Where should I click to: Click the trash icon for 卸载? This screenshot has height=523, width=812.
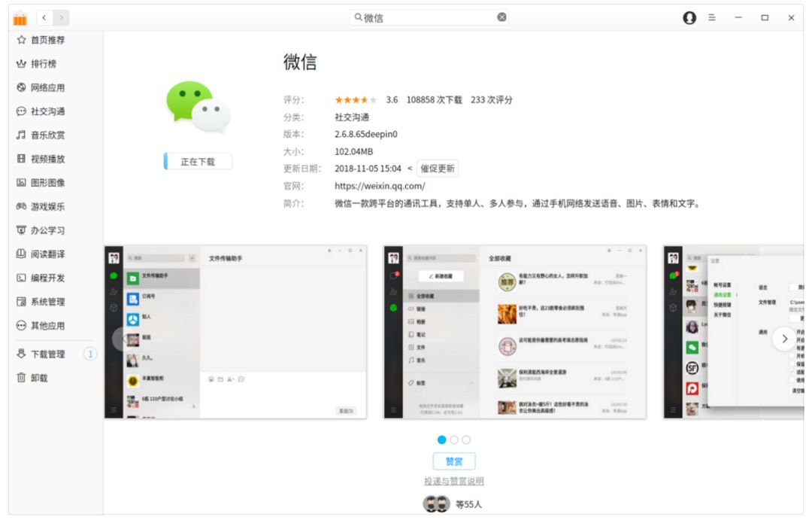coord(21,378)
